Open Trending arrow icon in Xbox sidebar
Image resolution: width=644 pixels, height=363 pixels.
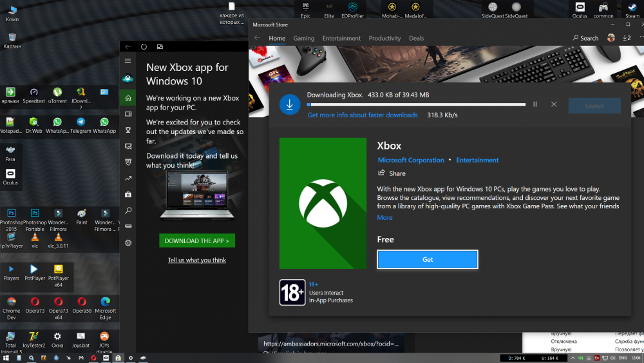pyautogui.click(x=128, y=178)
